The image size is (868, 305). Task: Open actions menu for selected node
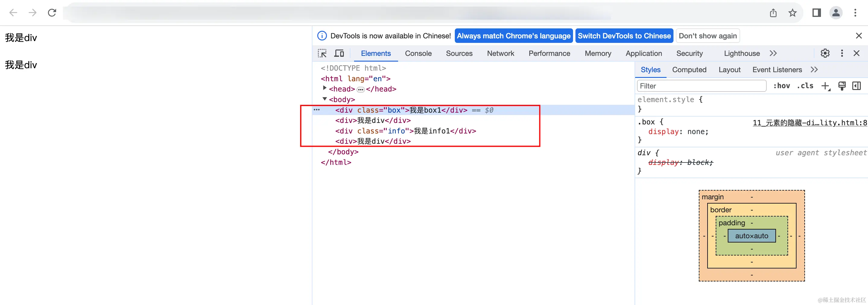pyautogui.click(x=316, y=110)
